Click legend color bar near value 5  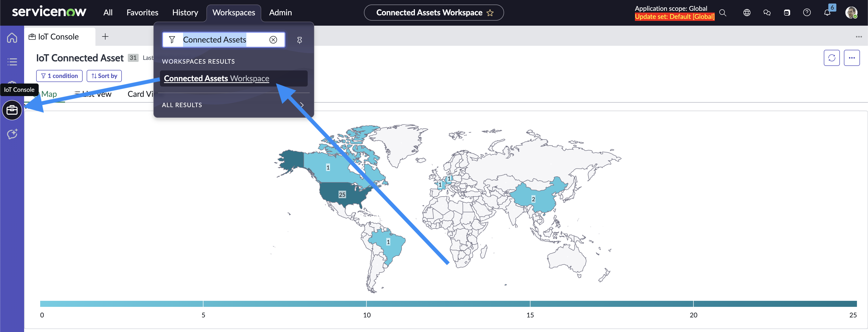click(x=203, y=304)
